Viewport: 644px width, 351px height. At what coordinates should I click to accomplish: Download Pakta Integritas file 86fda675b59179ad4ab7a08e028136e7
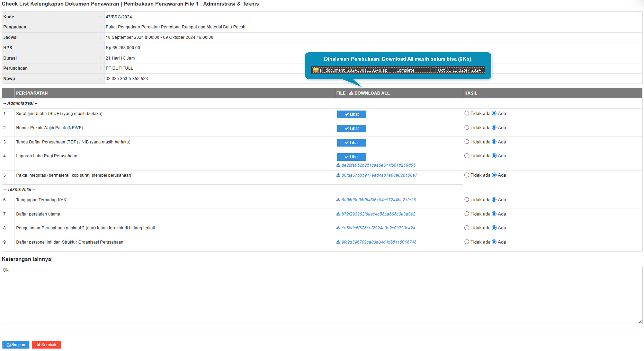click(x=377, y=175)
